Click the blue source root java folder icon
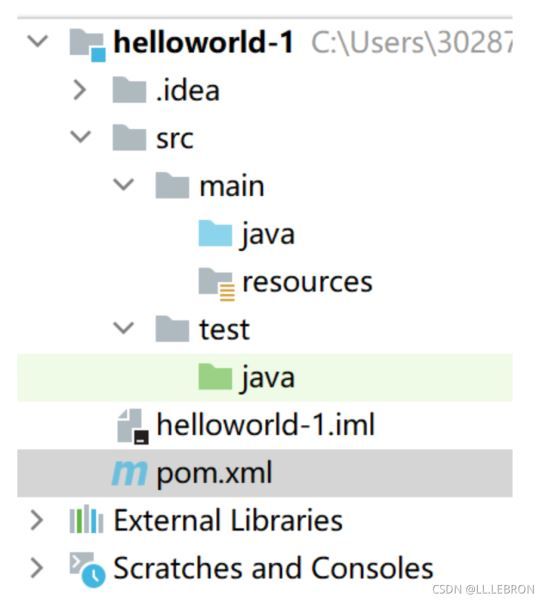Image resolution: width=543 pixels, height=600 pixels. coord(215,233)
